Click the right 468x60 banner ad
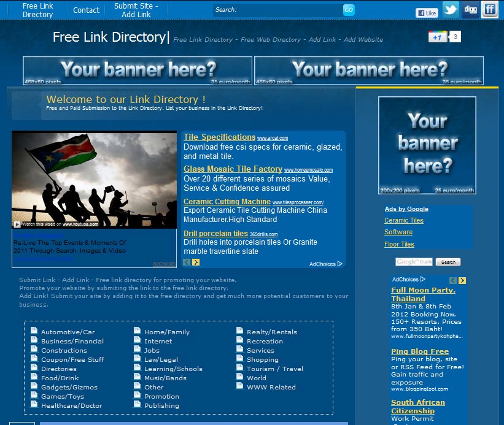The height and width of the screenshot is (425, 504). point(369,71)
